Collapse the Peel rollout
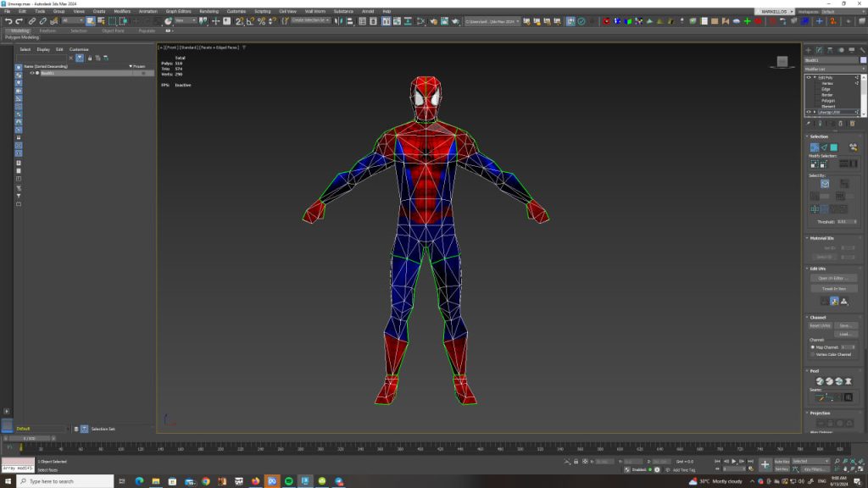 [x=814, y=371]
